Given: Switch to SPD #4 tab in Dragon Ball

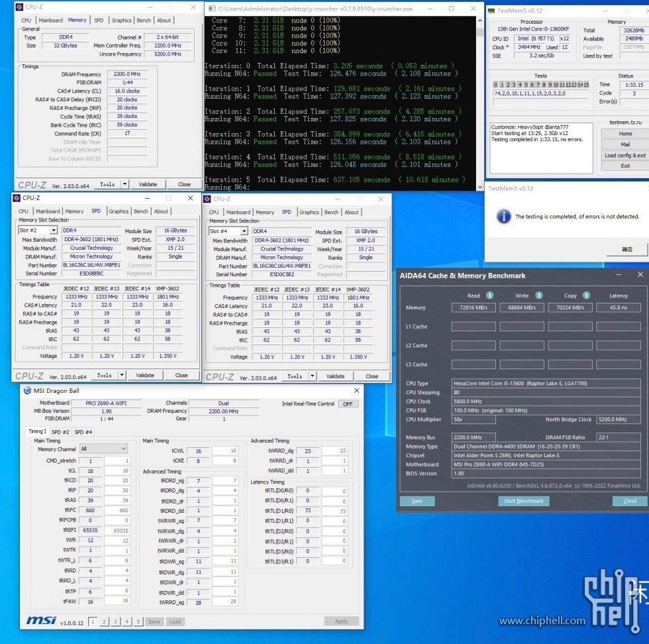Looking at the screenshot, I should 83,432.
